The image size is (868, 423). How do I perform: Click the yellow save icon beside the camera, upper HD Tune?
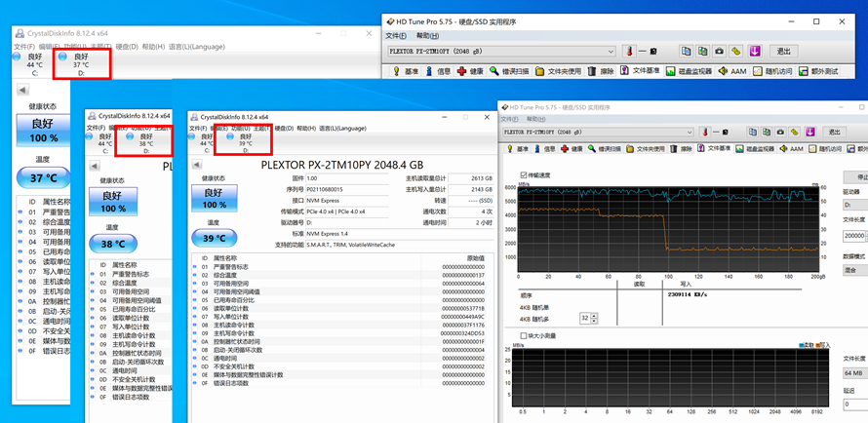pos(736,51)
